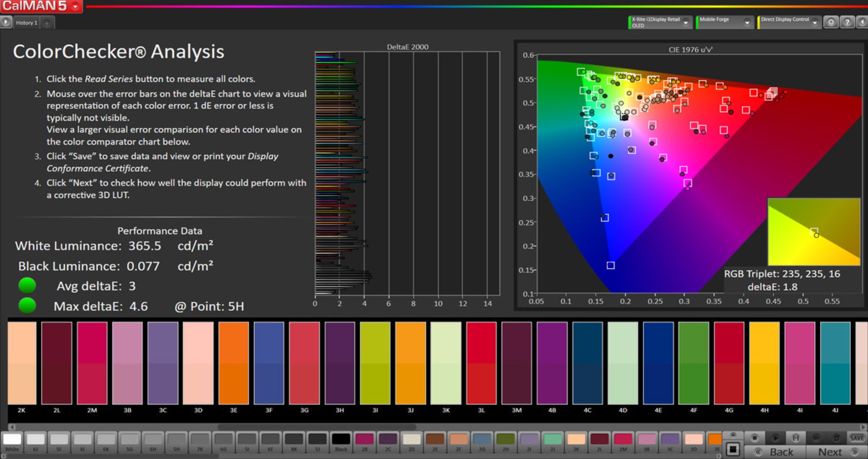The width and height of the screenshot is (868, 459).
Task: Click the 4B purple comparator swatch
Action: pyautogui.click(x=552, y=363)
